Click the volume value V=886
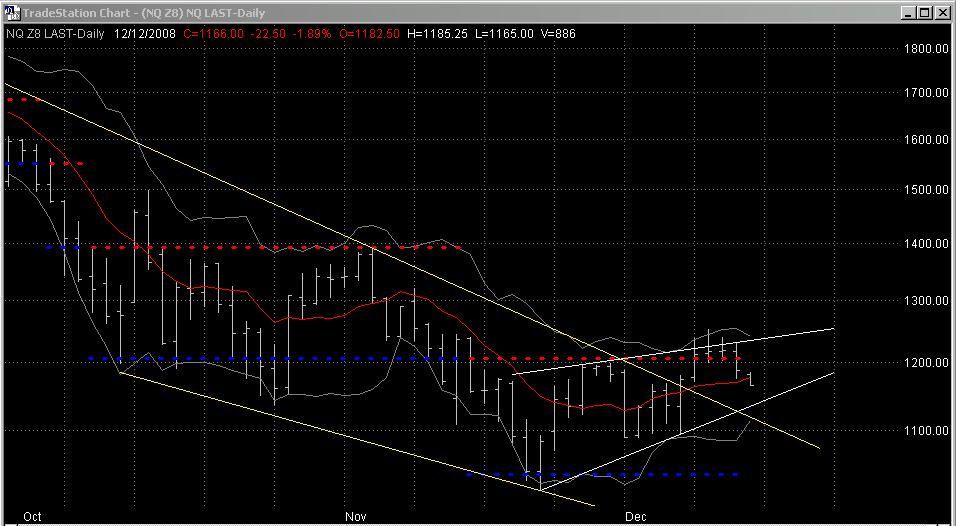 pos(558,34)
